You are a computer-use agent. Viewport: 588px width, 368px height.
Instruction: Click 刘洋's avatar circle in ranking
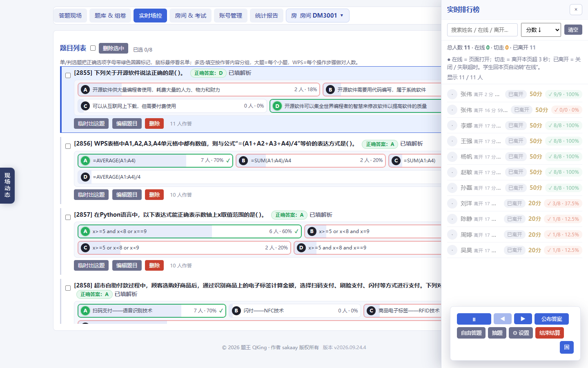[452, 203]
